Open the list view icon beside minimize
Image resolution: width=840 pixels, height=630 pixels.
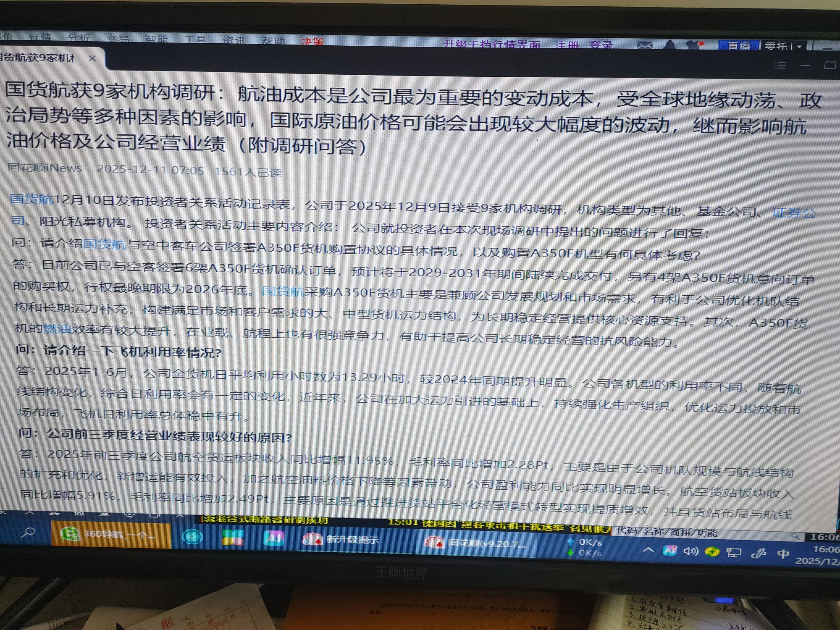[x=780, y=65]
